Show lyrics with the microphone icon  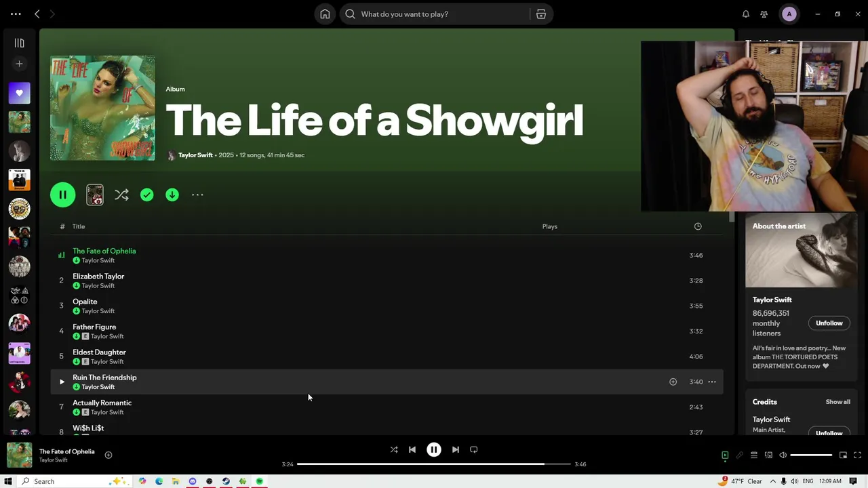click(740, 455)
